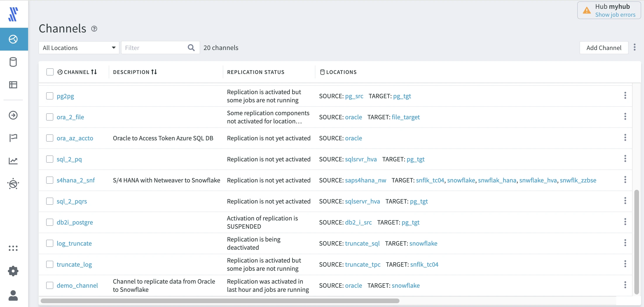The height and width of the screenshot is (307, 644).
Task: Click the circled arrow sidebar icon
Action: point(13,115)
